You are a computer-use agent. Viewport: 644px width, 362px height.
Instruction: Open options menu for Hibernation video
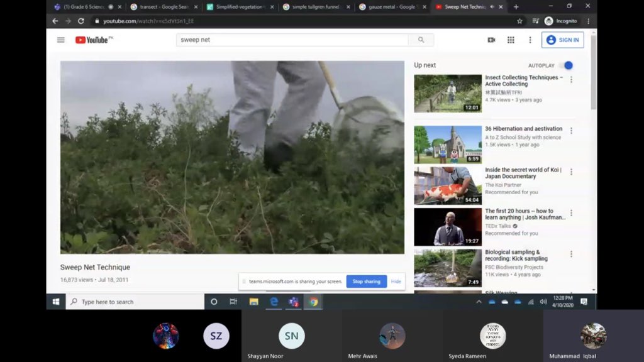(x=571, y=131)
